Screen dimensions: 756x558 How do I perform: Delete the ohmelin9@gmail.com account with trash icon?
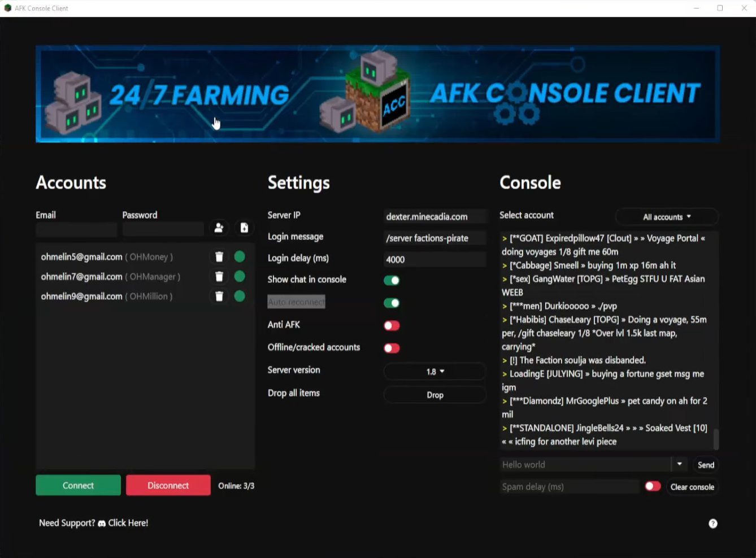219,297
